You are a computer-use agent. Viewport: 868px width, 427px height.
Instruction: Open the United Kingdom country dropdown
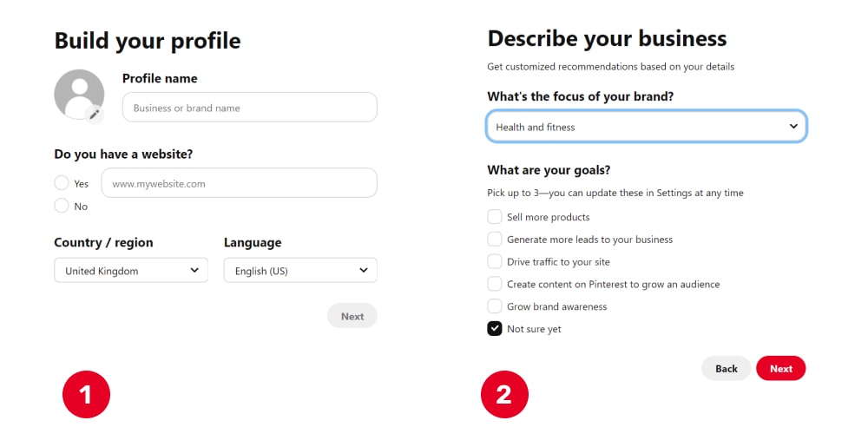[131, 270]
